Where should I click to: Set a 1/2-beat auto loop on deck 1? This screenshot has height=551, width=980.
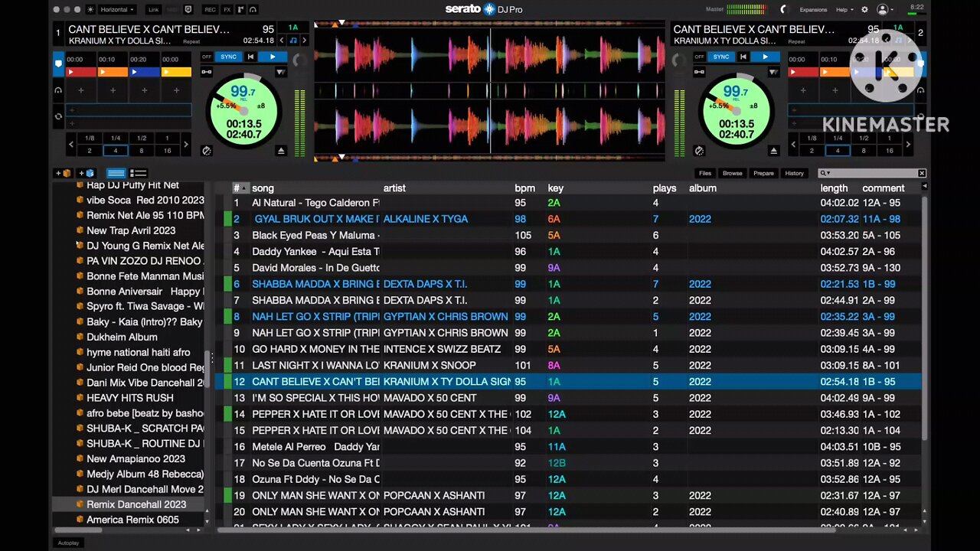click(142, 139)
